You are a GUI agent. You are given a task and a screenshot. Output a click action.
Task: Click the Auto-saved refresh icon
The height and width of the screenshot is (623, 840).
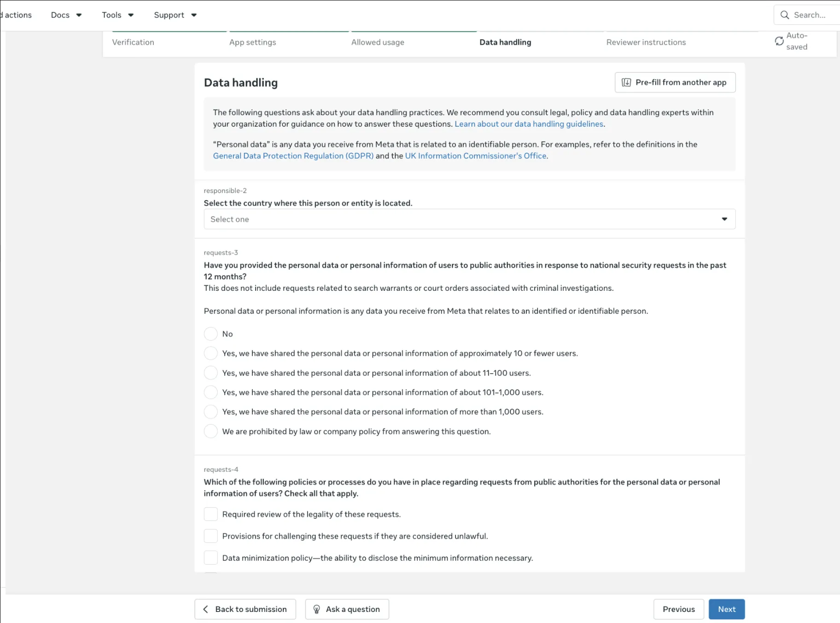tap(779, 41)
